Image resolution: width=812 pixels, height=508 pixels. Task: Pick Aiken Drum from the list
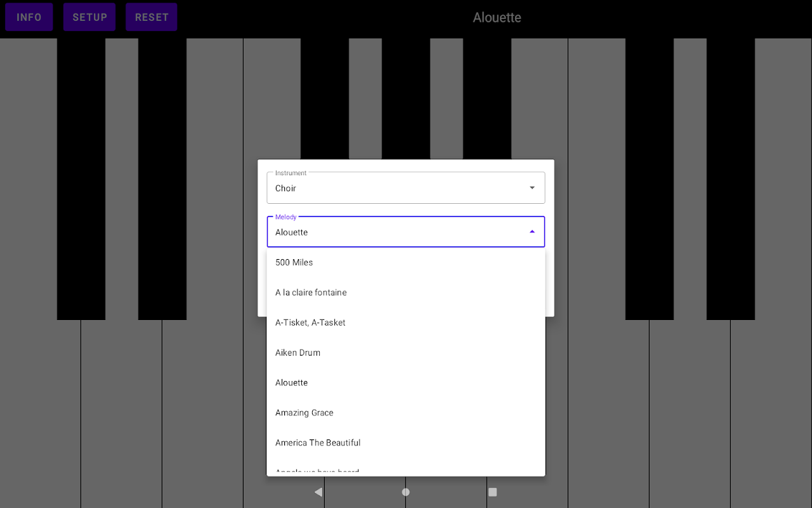(x=406, y=352)
